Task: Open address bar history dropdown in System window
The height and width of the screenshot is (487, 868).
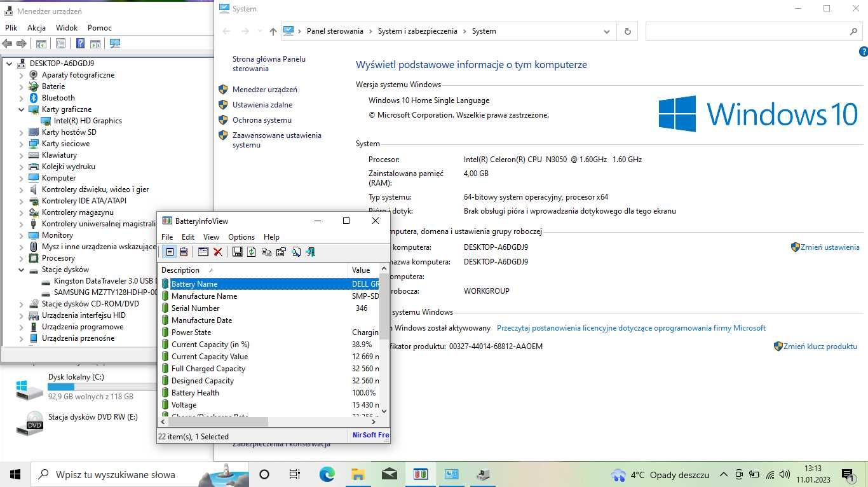Action: coord(607,31)
